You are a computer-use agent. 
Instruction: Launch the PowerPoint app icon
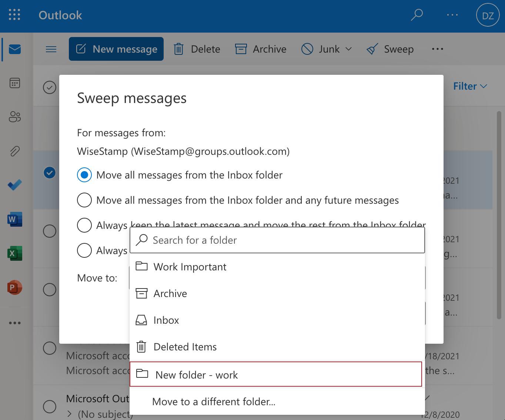[15, 287]
